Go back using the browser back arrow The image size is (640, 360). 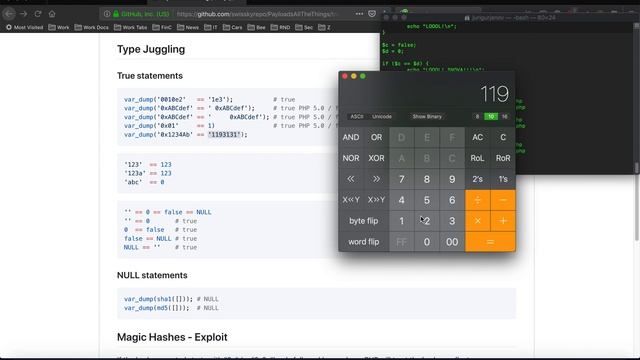click(x=9, y=14)
